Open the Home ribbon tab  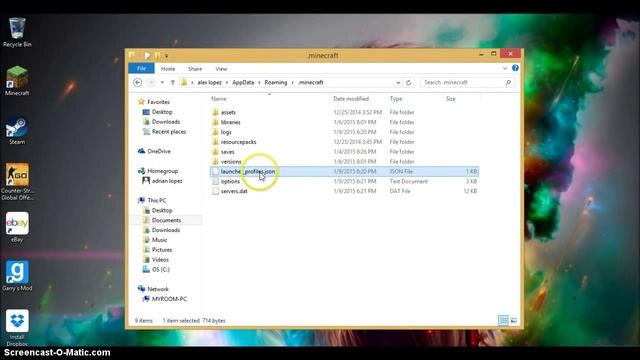click(x=168, y=69)
